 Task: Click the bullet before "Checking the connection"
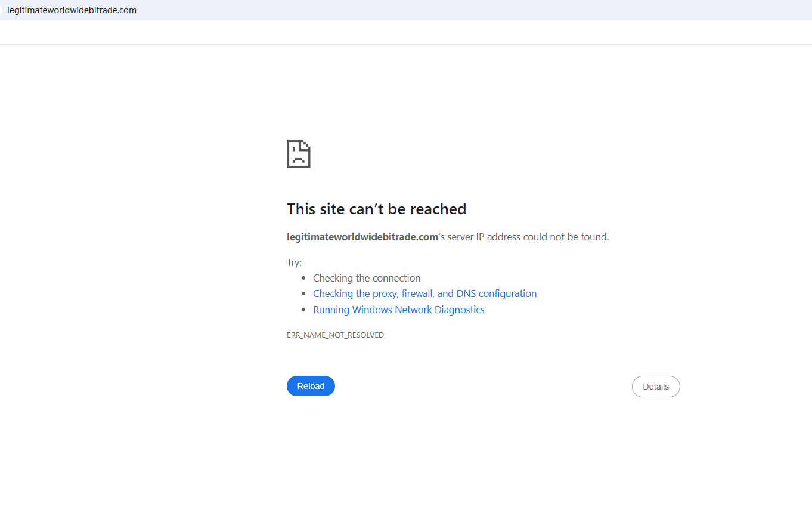tap(304, 279)
